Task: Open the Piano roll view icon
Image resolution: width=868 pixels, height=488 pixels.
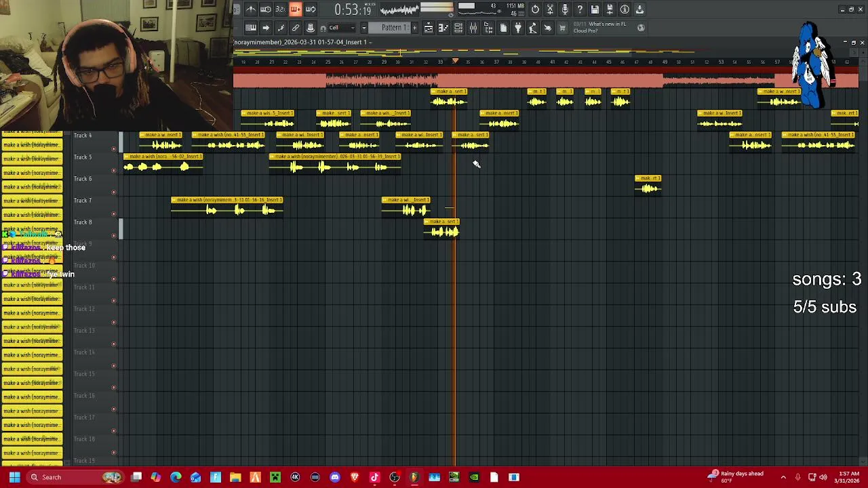Action: 443,28
